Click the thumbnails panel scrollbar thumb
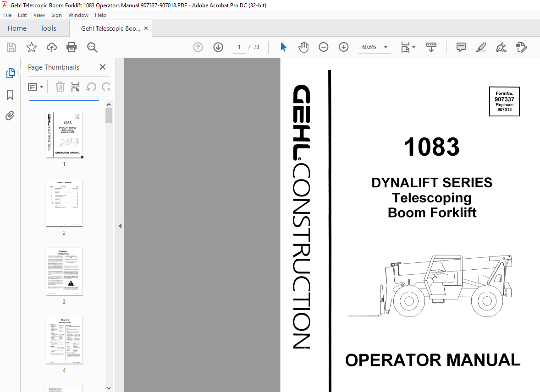Image resolution: width=540 pixels, height=392 pixels. click(x=109, y=115)
